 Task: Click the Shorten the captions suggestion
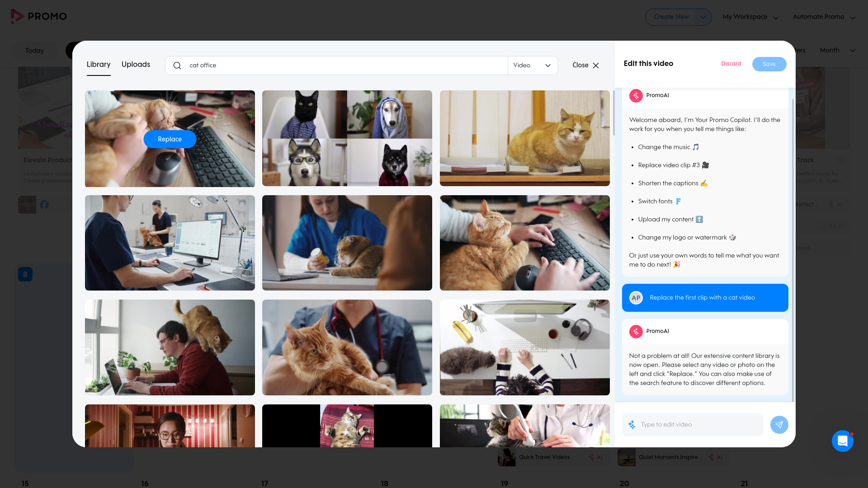click(673, 183)
